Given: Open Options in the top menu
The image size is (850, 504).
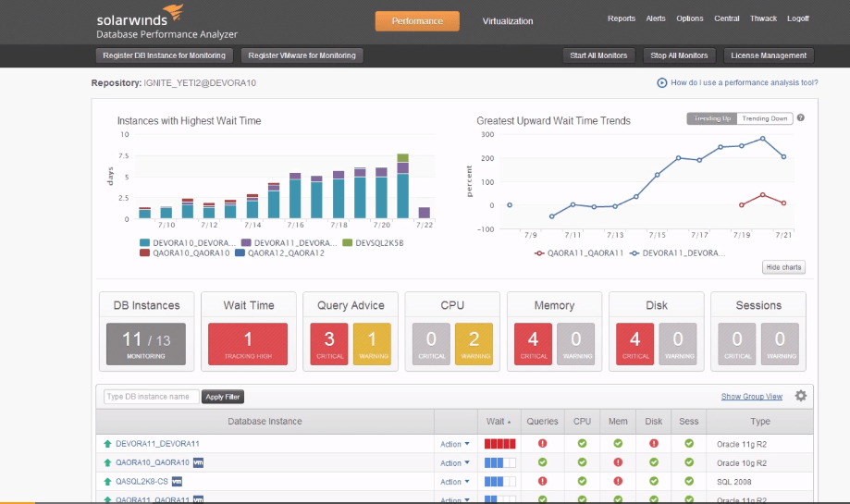Looking at the screenshot, I should [x=690, y=18].
